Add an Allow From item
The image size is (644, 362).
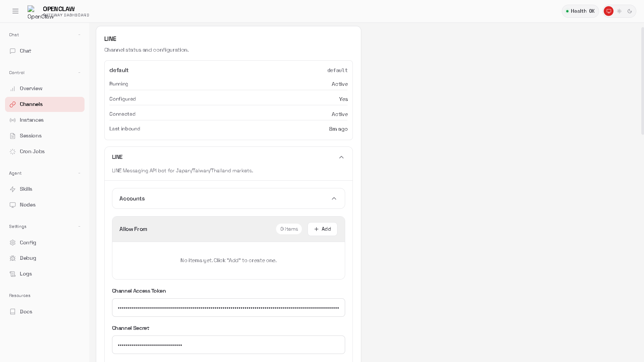point(322,229)
